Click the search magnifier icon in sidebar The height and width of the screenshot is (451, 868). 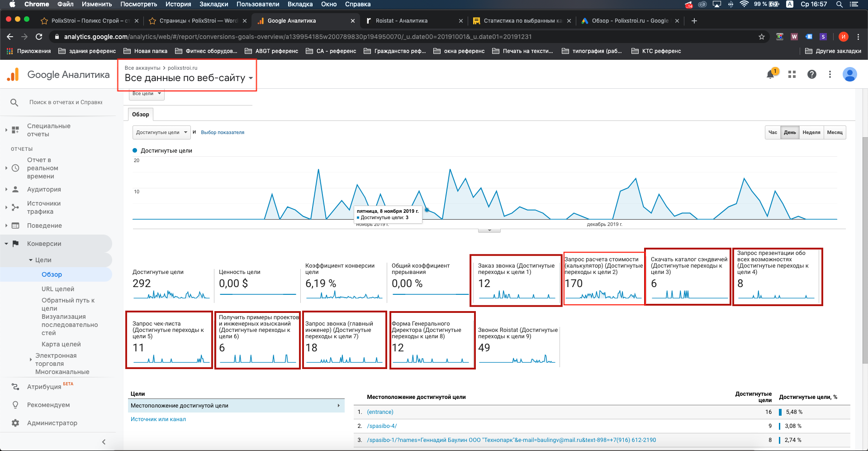[14, 103]
